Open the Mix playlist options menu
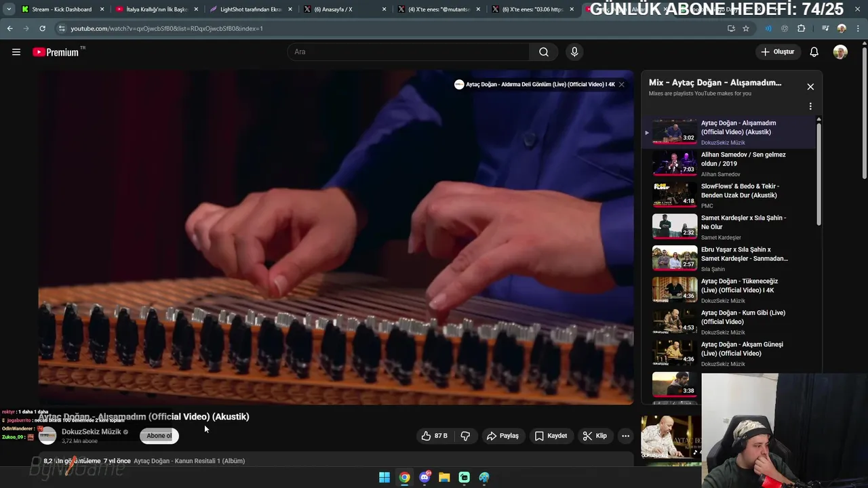 coord(810,106)
